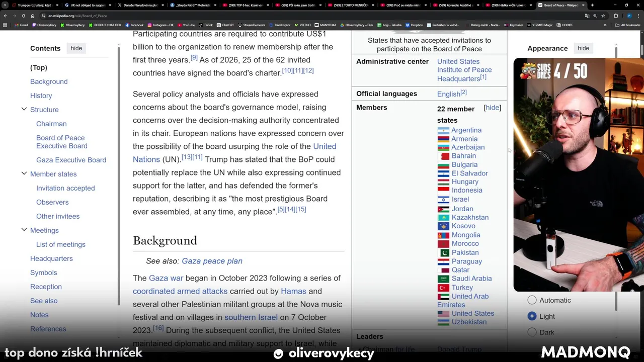Close the Board of Peace Wikipedia tab
This screenshot has height=362, width=644.
583,5
